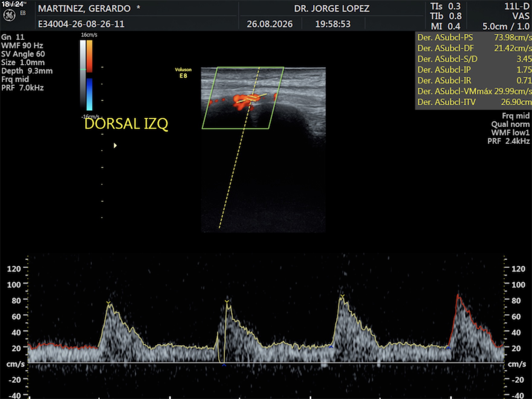This screenshot has width=532, height=399.
Task: Click the white focal zone triangle marker
Action: (x=115, y=146)
